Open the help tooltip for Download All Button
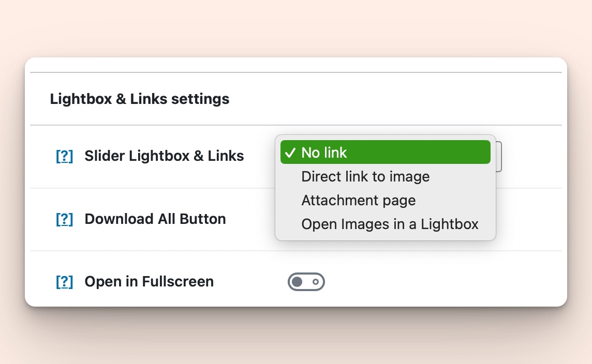592x364 pixels. 64,219
